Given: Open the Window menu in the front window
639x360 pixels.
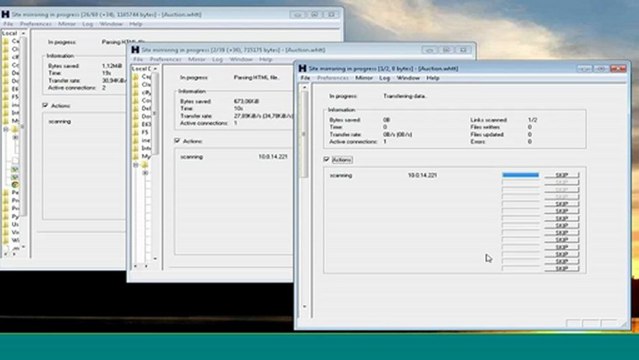Looking at the screenshot, I should click(x=408, y=78).
